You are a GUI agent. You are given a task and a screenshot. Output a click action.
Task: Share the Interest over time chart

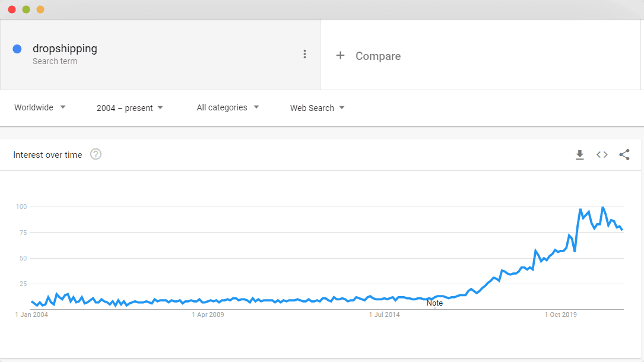624,155
